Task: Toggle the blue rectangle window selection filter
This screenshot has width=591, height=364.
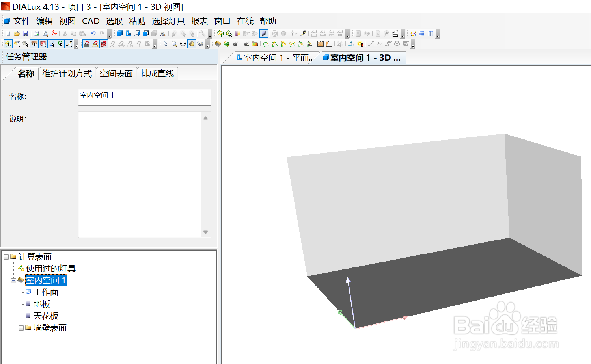Action: [x=52, y=44]
